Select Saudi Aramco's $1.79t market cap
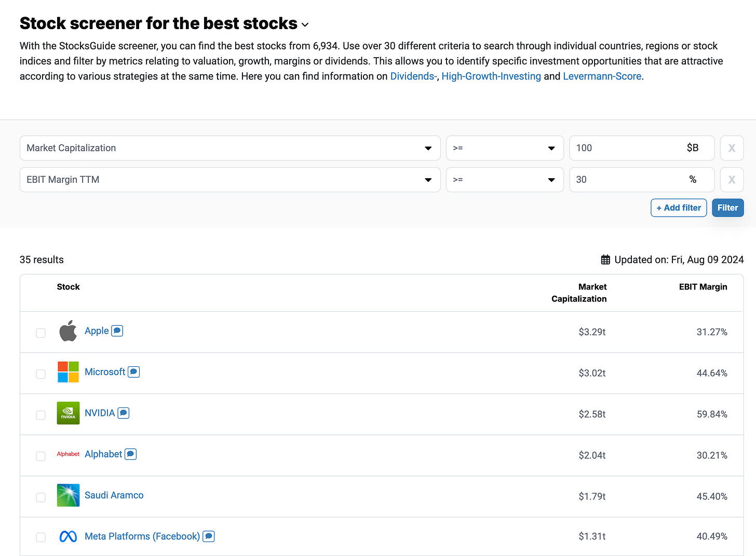This screenshot has height=556, width=756. (x=592, y=496)
